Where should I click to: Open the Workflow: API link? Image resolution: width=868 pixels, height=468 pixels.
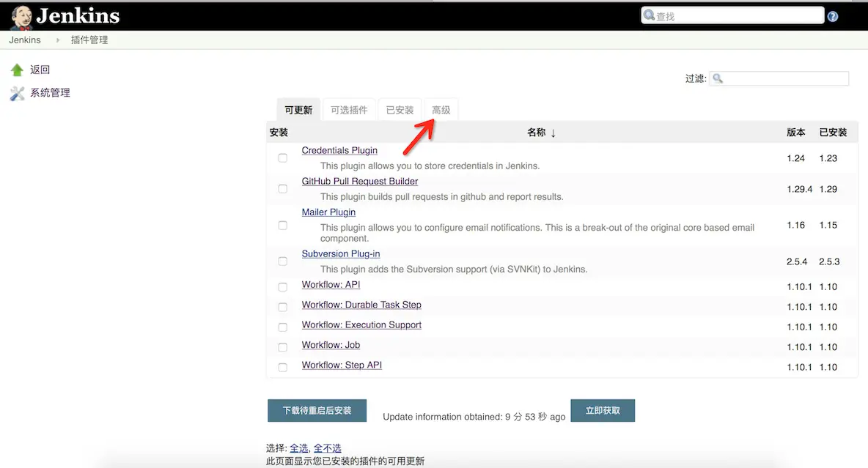(x=331, y=285)
